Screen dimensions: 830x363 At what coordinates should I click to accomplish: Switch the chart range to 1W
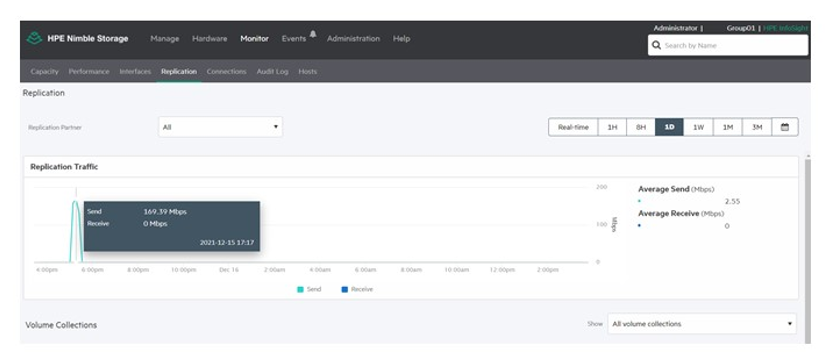coord(698,127)
